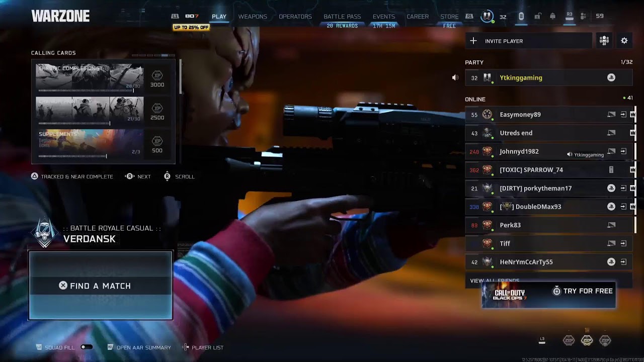644x362 pixels.
Task: Open the Weapons tab
Action: (253, 17)
